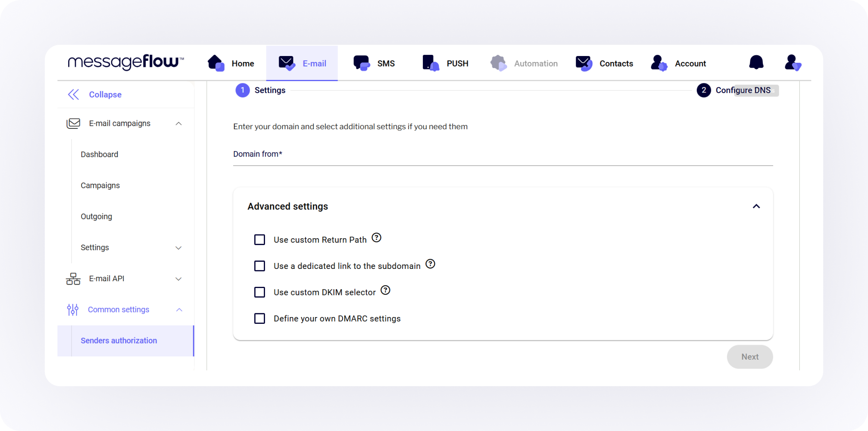Click the PUSH phone notification icon
868x431 pixels.
[431, 63]
